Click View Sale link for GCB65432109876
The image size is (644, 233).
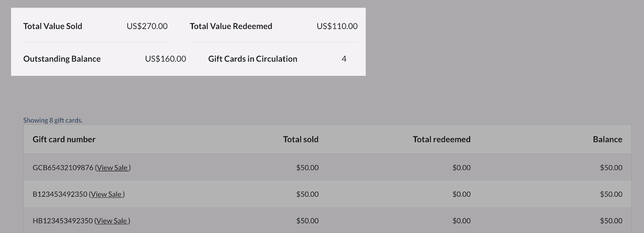[113, 168]
